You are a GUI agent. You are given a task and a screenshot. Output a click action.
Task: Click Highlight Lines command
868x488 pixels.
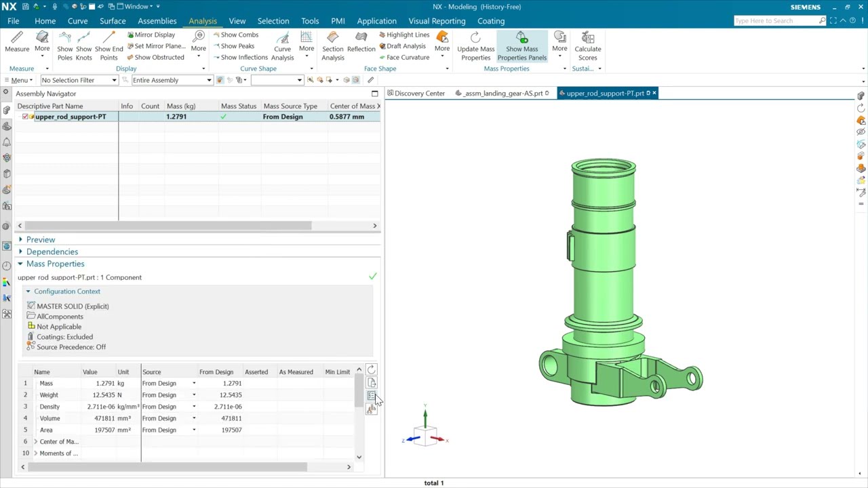click(x=404, y=35)
